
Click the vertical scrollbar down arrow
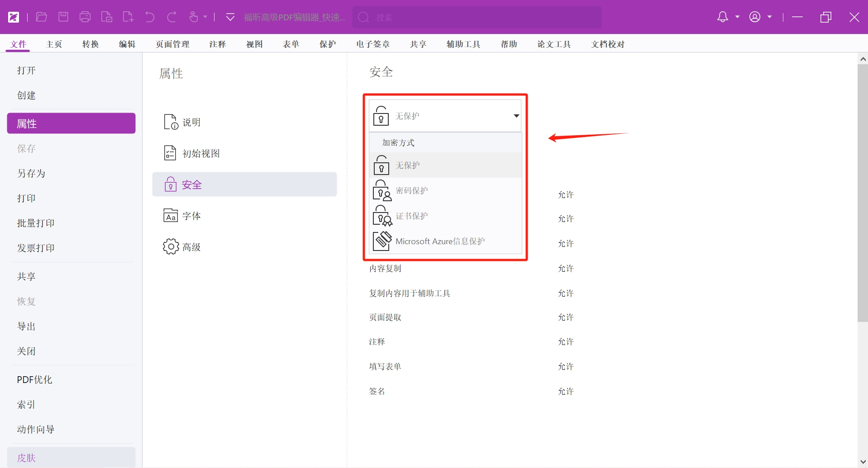coord(863,462)
